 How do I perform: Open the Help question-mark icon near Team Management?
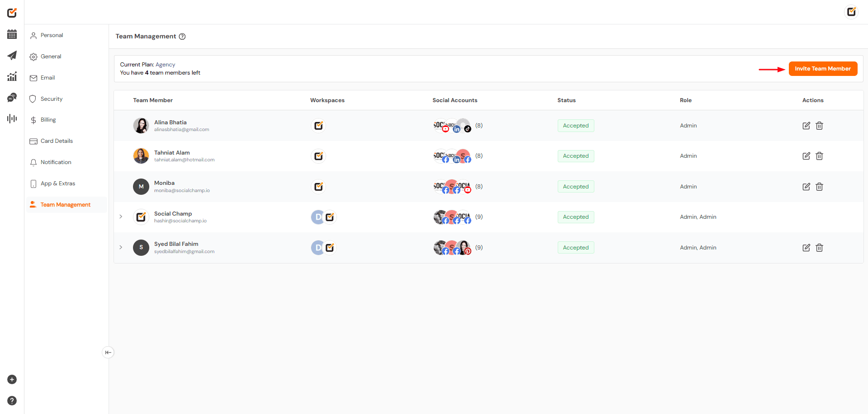coord(182,36)
